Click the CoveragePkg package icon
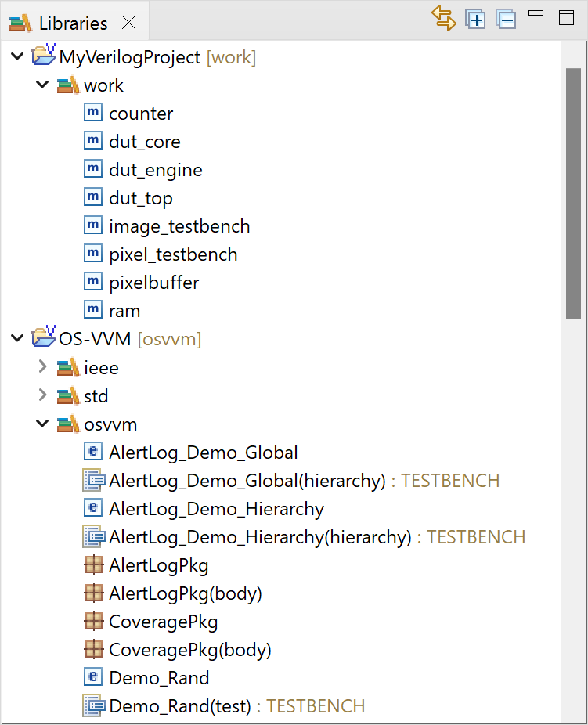The image size is (588, 725). (x=93, y=621)
